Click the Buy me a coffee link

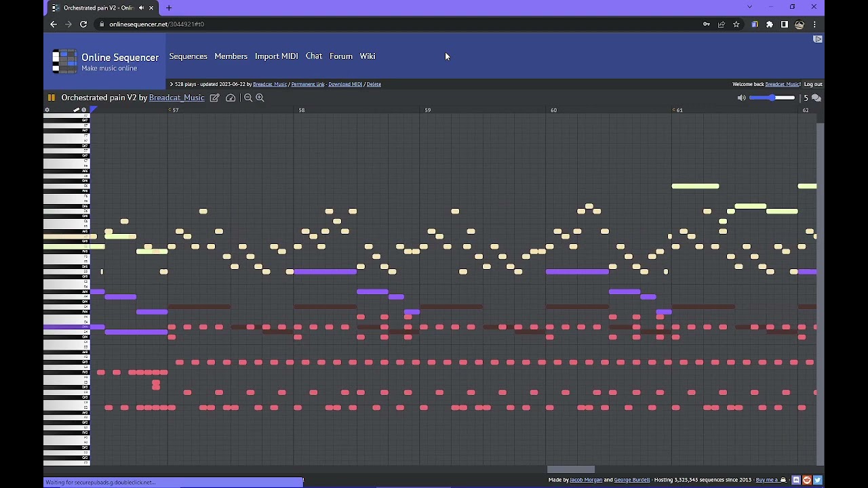pos(771,480)
